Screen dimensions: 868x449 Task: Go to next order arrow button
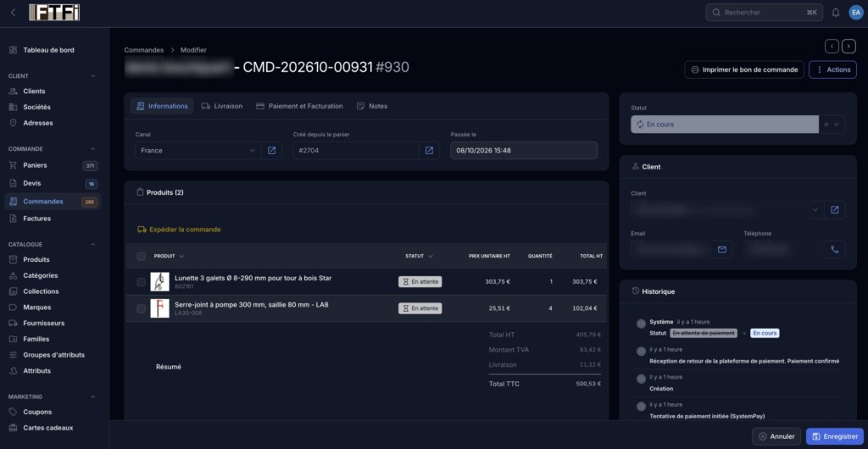tap(849, 47)
